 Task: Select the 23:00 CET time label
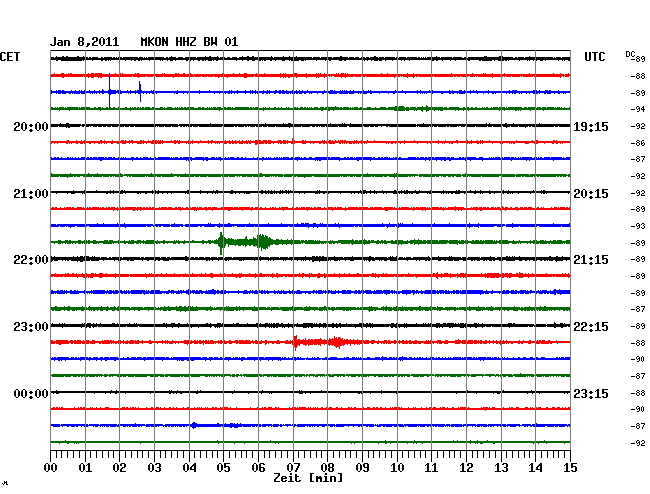coord(31,327)
